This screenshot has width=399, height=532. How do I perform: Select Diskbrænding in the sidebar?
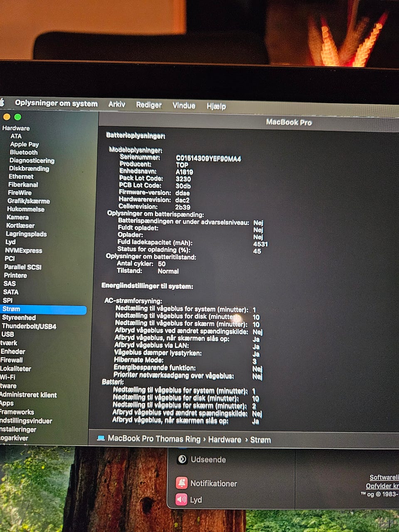[x=29, y=168]
